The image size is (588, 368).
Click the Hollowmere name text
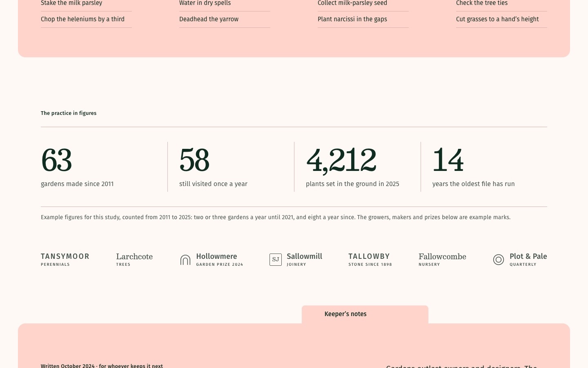(x=216, y=256)
